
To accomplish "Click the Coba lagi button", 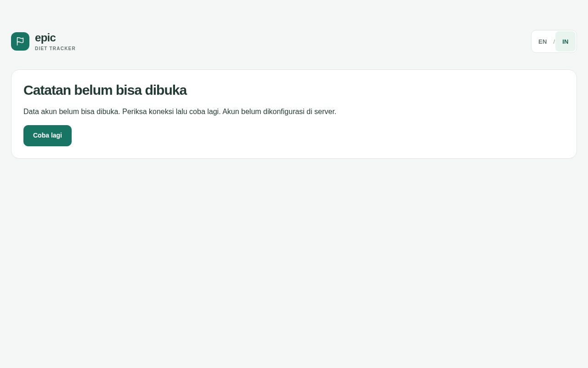I will 47,136.
